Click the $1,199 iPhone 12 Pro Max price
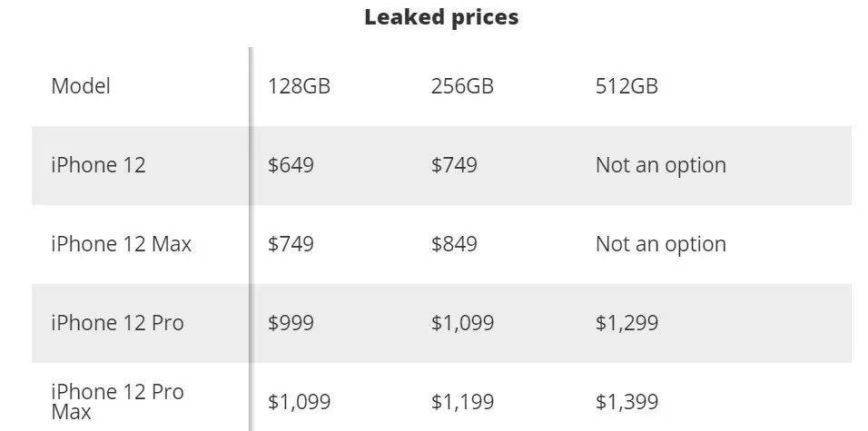Screen dimensions: 868x431 [x=462, y=401]
